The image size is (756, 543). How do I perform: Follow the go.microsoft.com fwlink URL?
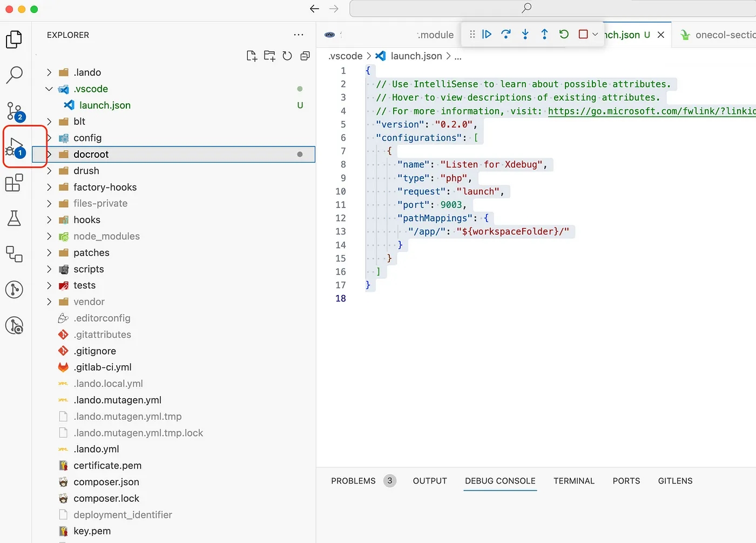(x=652, y=111)
